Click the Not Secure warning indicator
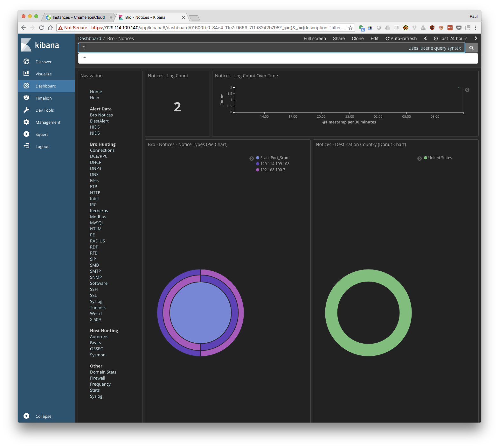Image resolution: width=499 pixels, height=448 pixels. tap(73, 28)
